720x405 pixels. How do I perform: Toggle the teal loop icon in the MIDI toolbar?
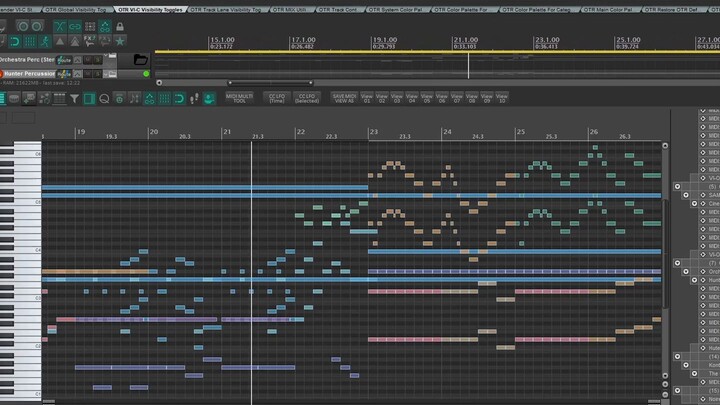pyautogui.click(x=179, y=98)
